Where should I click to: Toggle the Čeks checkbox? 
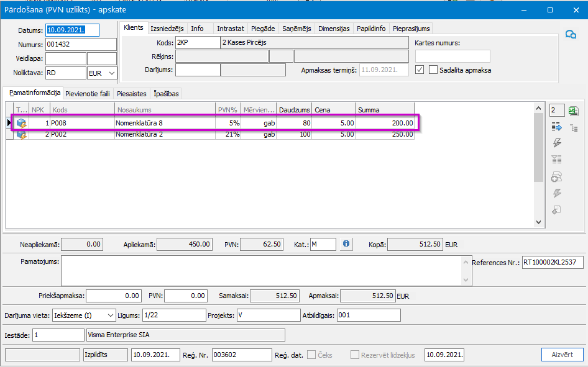[311, 355]
